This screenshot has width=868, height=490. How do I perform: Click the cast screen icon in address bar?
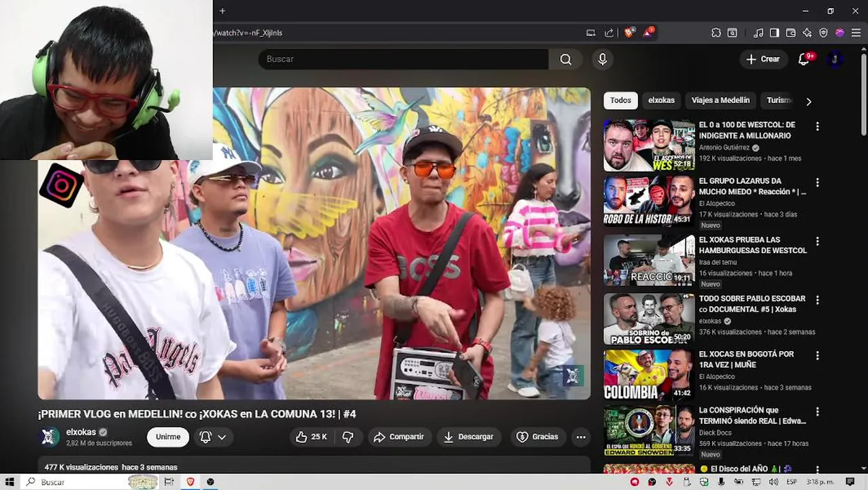591,33
